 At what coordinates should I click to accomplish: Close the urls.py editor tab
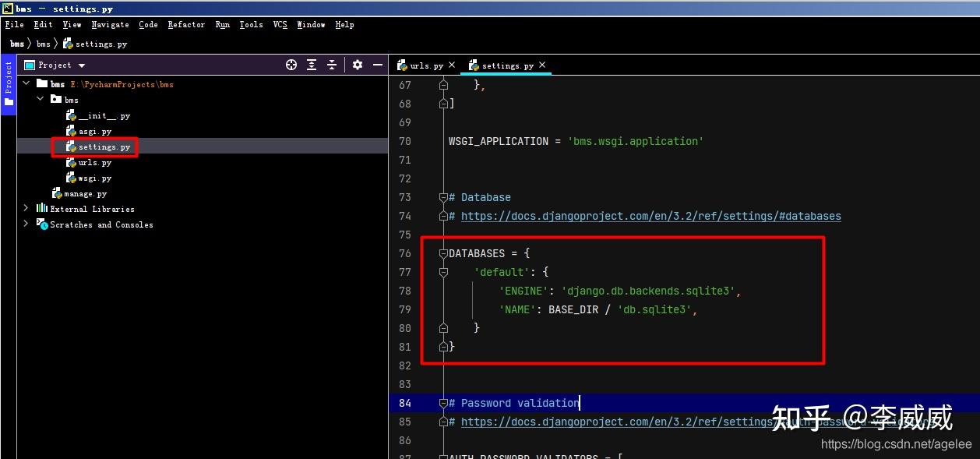(x=452, y=65)
